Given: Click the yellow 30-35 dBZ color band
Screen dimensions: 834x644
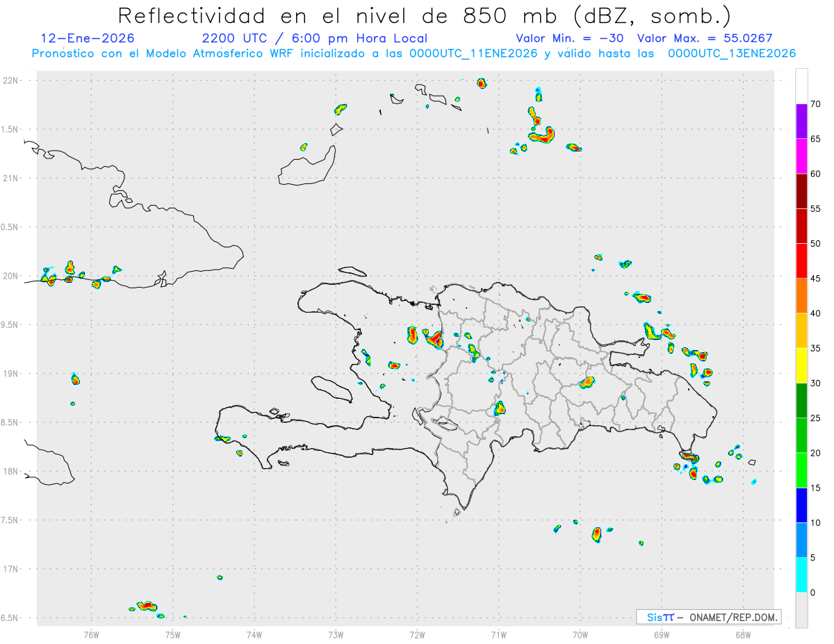Looking at the screenshot, I should tap(801, 365).
